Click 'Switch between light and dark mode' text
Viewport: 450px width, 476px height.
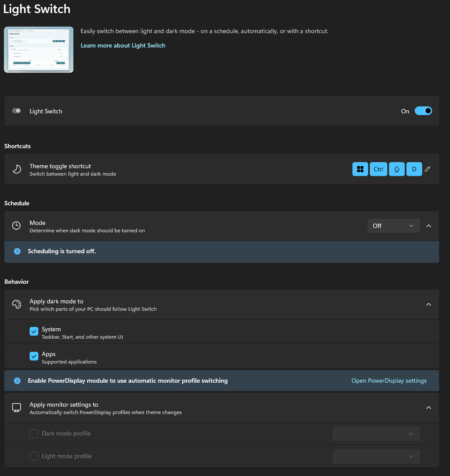pyautogui.click(x=73, y=174)
